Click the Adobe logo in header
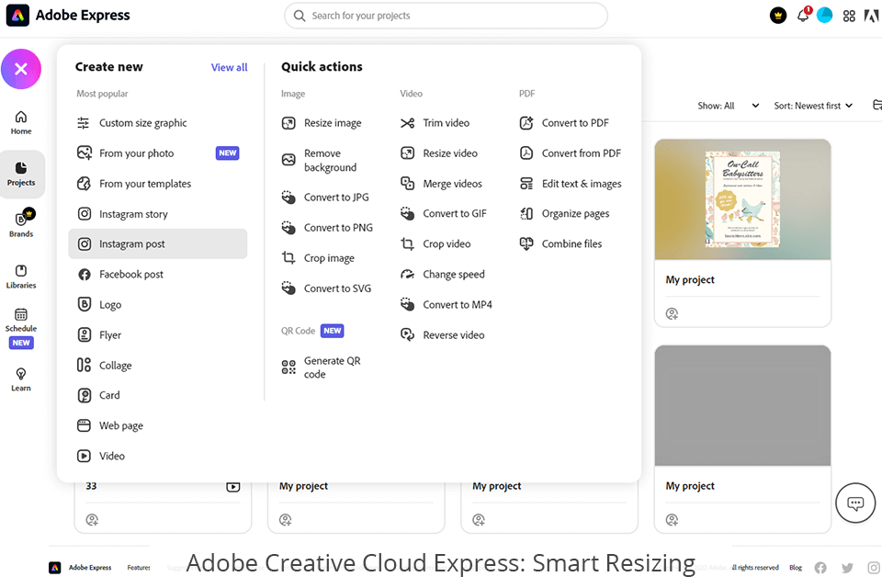The width and height of the screenshot is (882, 588). (x=871, y=17)
